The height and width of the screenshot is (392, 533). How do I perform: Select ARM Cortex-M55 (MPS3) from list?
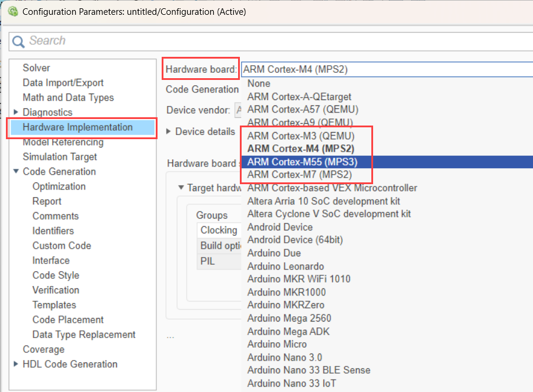(302, 162)
